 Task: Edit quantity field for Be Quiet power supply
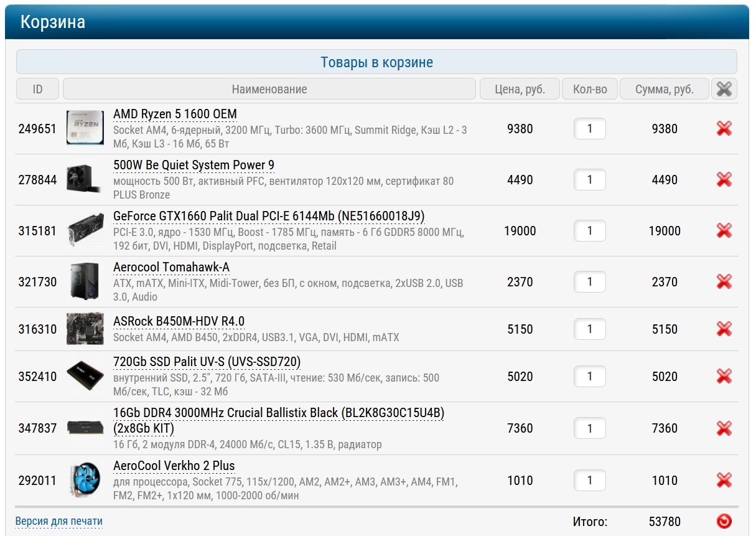[590, 180]
